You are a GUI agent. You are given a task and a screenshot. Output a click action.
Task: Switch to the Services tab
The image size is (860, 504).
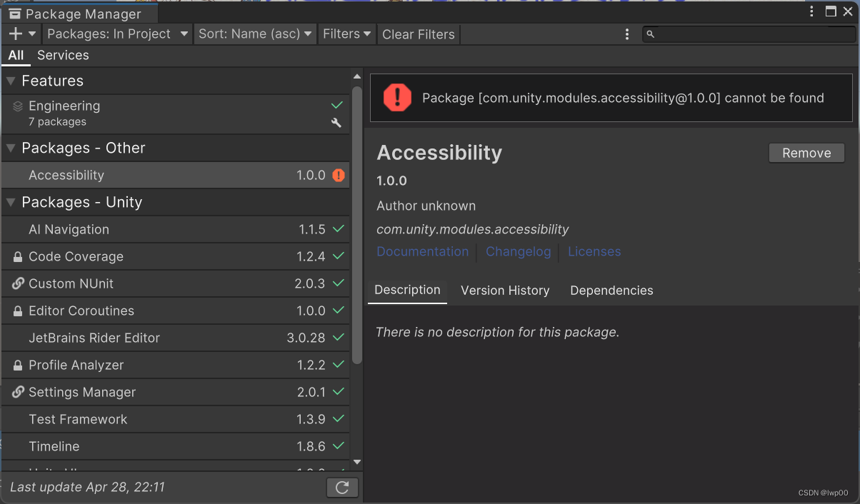63,55
